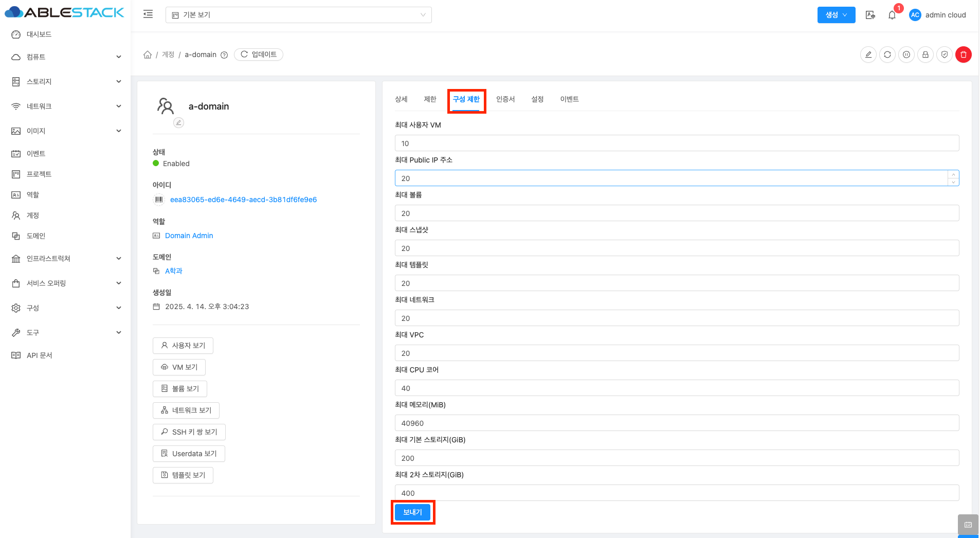The height and width of the screenshot is (538, 980).
Task: Click the admin cloud user avatar
Action: point(915,15)
